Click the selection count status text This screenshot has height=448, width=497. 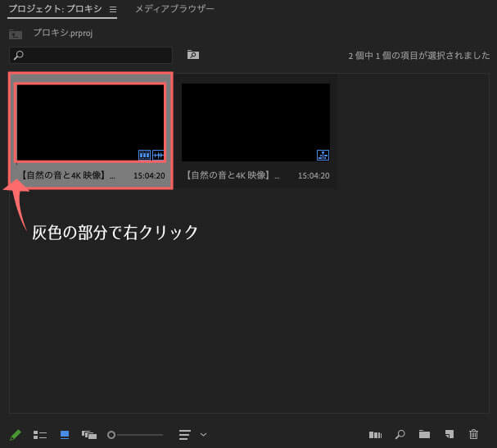[419, 56]
